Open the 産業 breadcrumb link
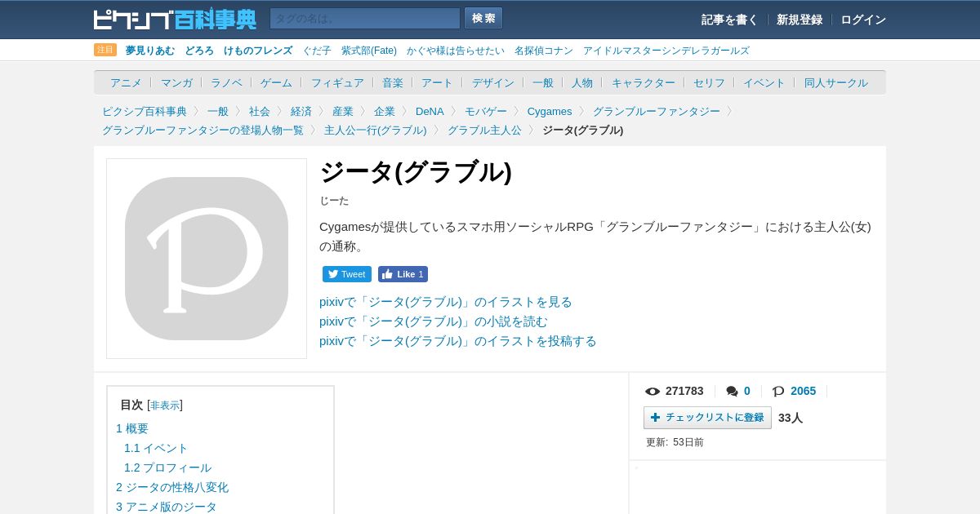This screenshot has width=980, height=514. pyautogui.click(x=343, y=111)
